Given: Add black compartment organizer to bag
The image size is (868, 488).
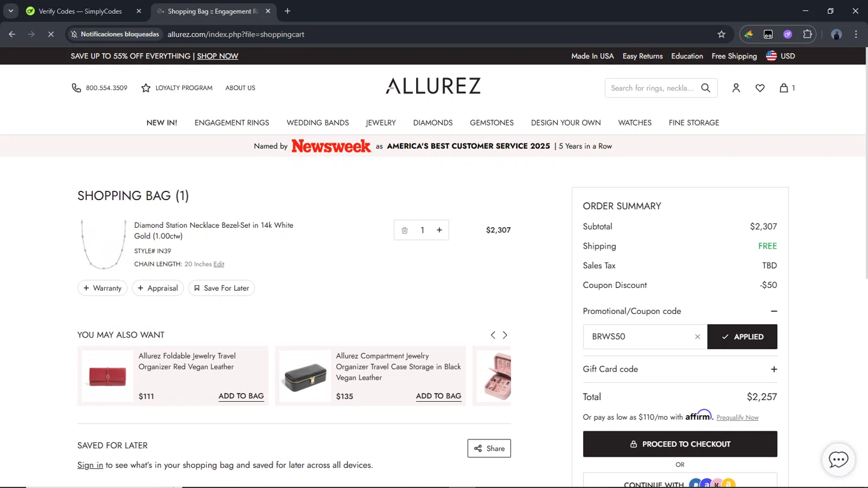Looking at the screenshot, I should (439, 396).
